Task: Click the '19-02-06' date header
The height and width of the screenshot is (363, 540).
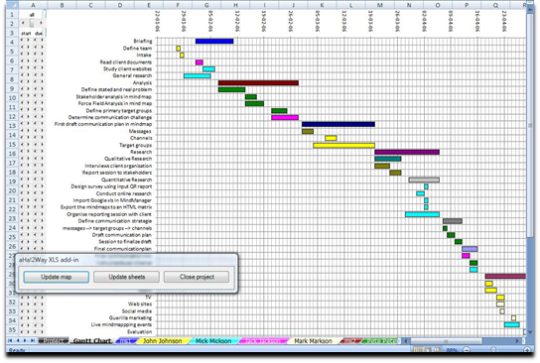Action: [264, 21]
